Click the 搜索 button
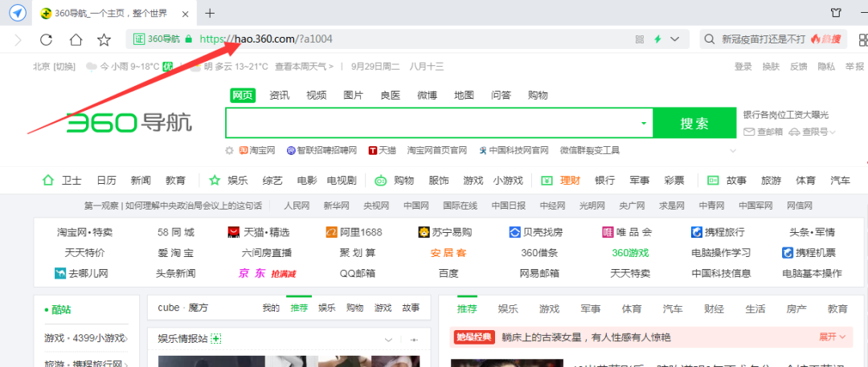The width and height of the screenshot is (868, 367). coord(694,123)
